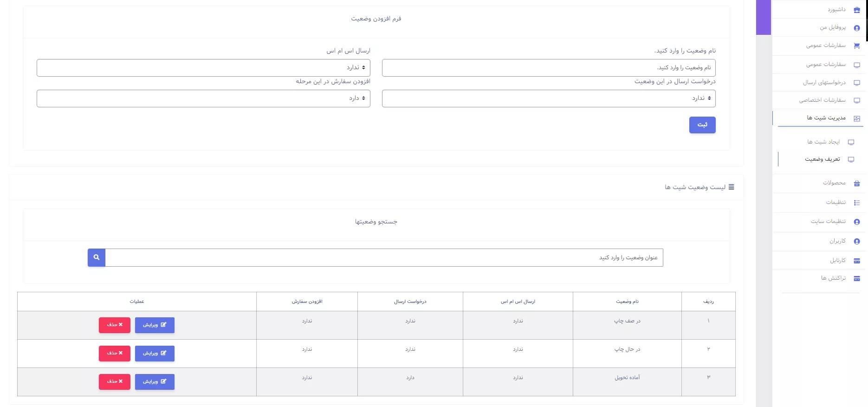868x407 pixels.
Task: Focus the نام وضعیت input field
Action: [x=549, y=68]
